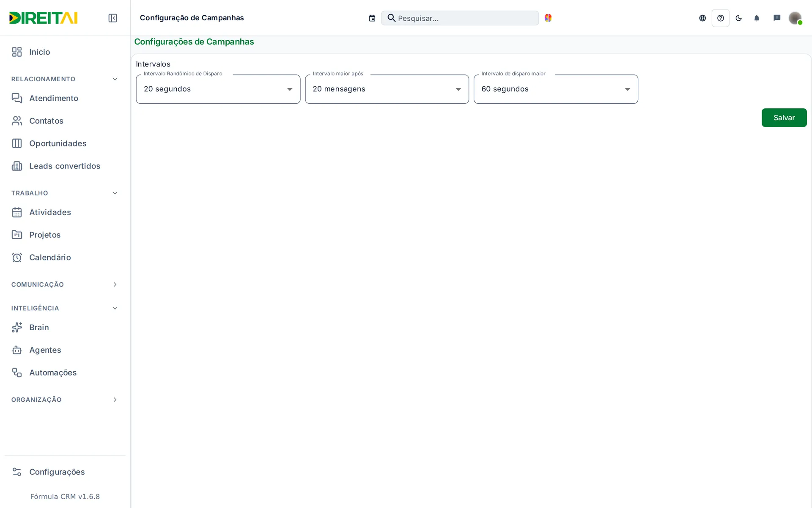812x508 pixels.
Task: Open Leads convertidos
Action: click(x=65, y=166)
